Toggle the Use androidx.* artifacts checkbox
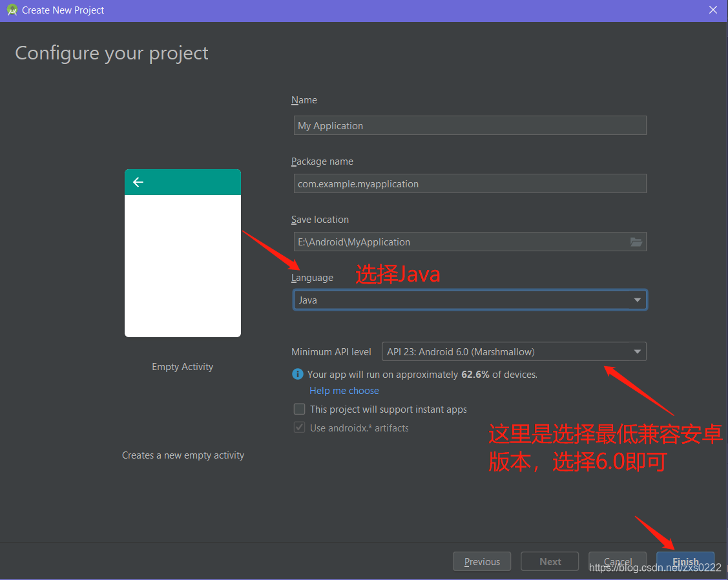Screen dimensions: 728x580 299,428
